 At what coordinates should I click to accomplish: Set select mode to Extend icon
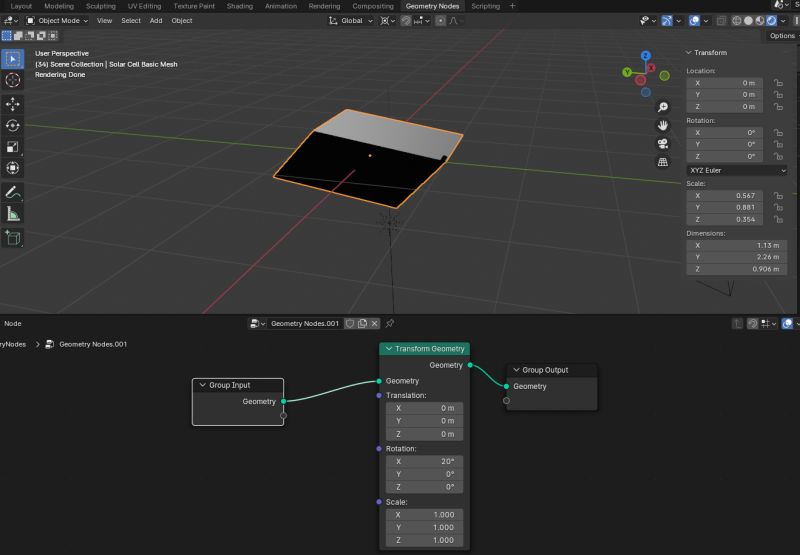[18, 36]
